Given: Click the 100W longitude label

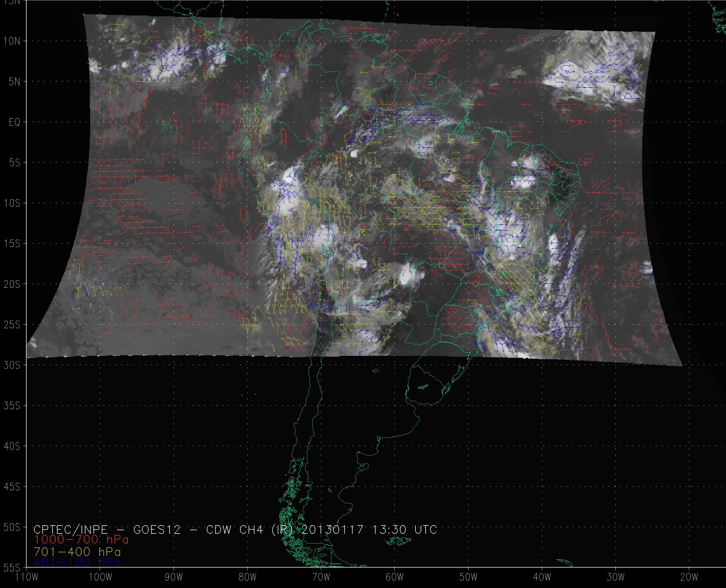Looking at the screenshot, I should click(x=100, y=577).
